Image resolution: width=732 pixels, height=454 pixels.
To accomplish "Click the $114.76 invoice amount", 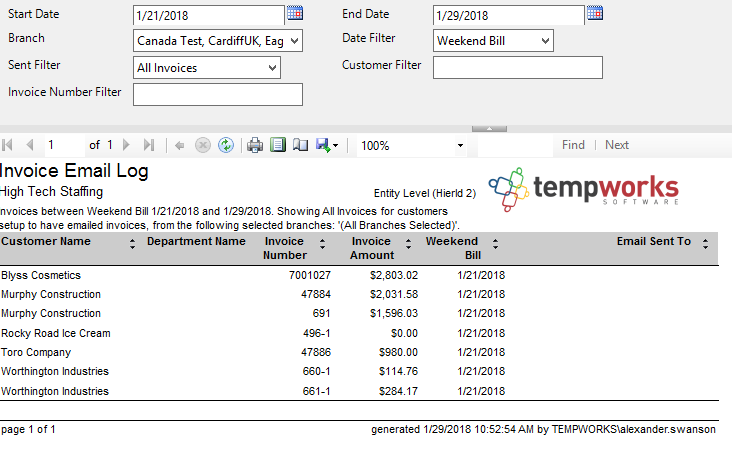I will coord(398,371).
